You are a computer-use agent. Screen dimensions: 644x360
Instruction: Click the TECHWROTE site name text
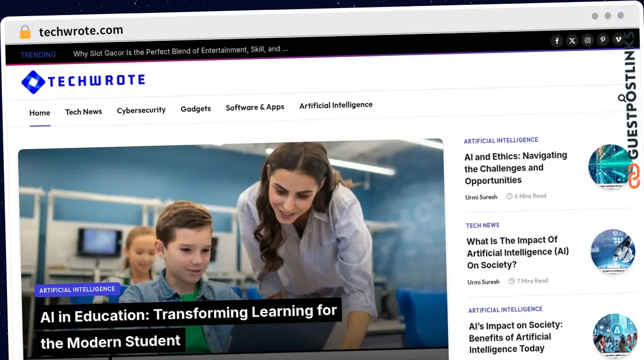coord(97,81)
